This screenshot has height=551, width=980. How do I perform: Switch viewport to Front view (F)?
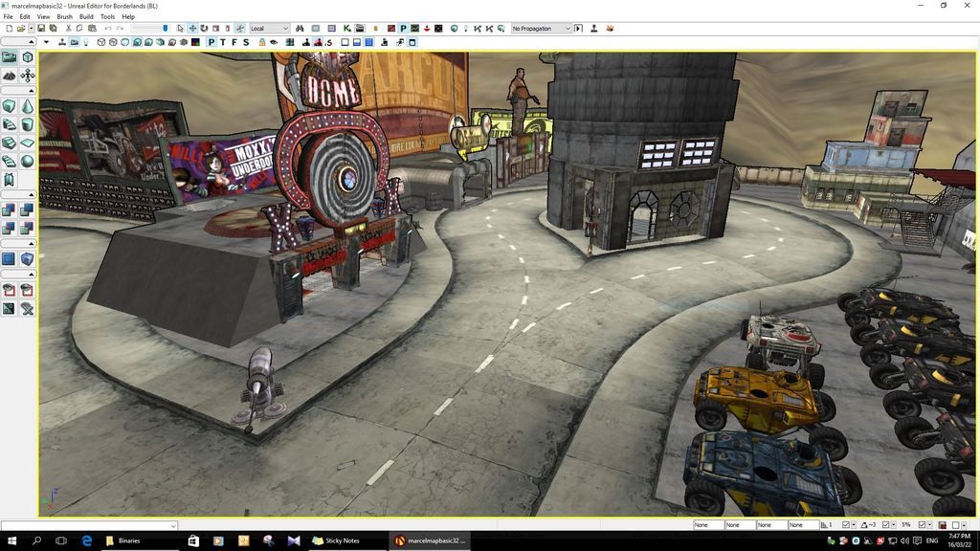[234, 42]
